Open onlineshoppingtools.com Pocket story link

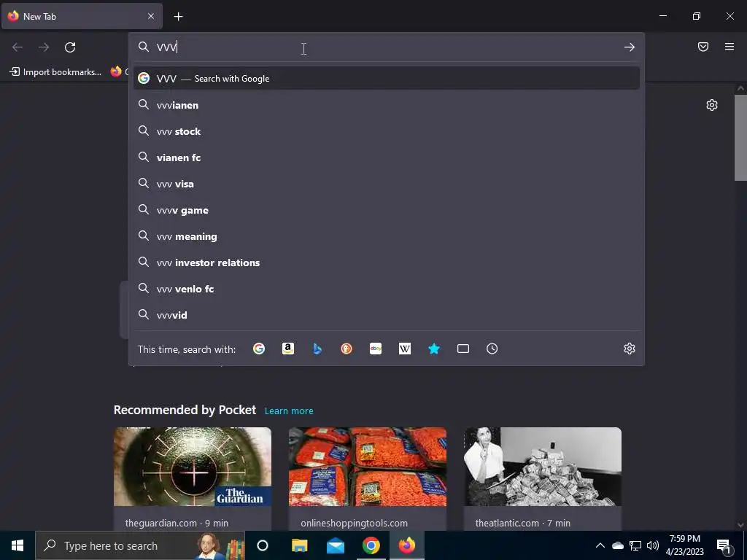click(354, 523)
